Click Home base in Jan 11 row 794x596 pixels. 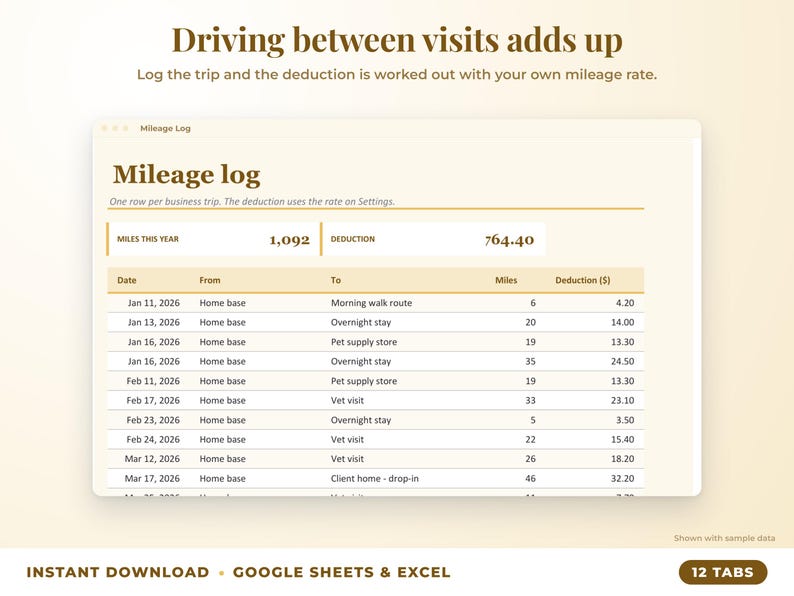point(222,303)
